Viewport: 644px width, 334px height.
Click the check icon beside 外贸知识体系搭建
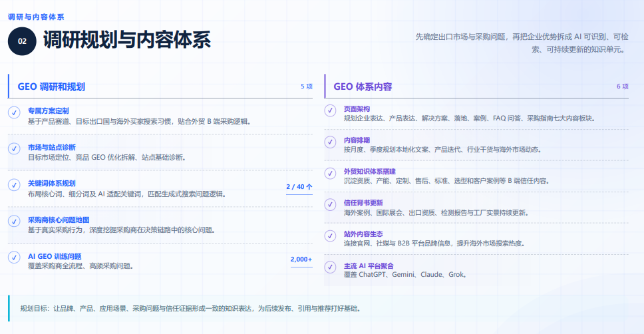coord(330,174)
